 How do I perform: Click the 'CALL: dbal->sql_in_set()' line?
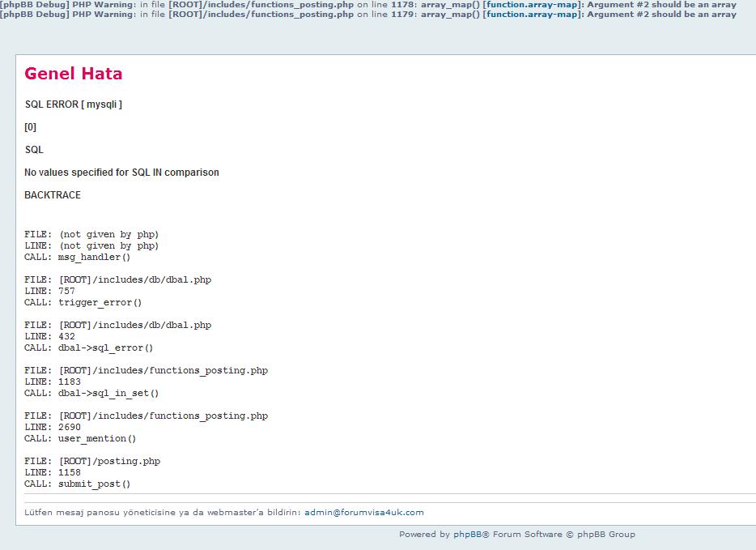(x=91, y=393)
